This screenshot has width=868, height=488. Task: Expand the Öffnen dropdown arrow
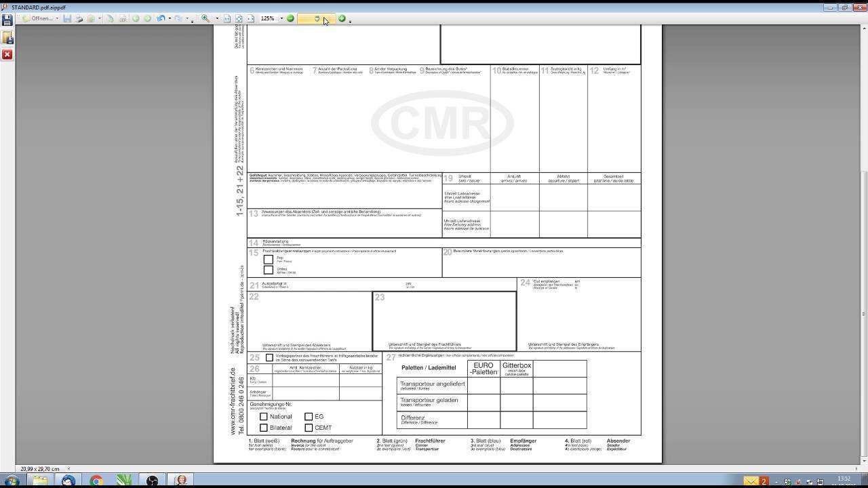pyautogui.click(x=57, y=19)
